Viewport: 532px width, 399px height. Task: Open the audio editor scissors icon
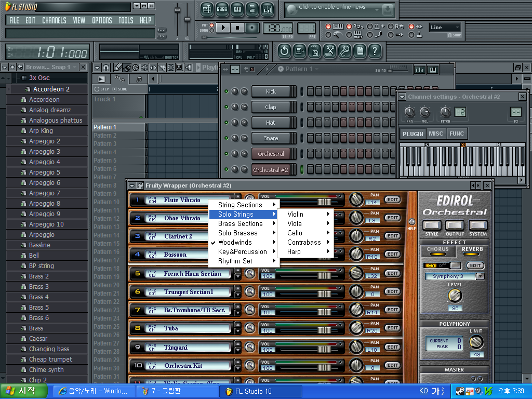click(x=329, y=51)
